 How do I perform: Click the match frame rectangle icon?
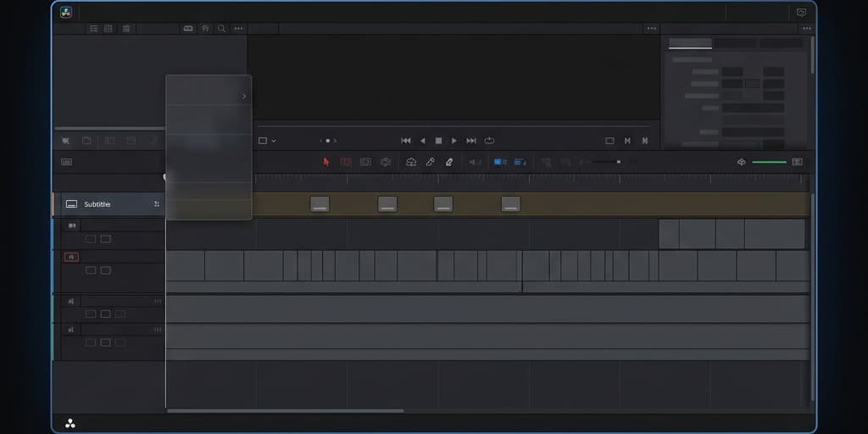coord(610,142)
